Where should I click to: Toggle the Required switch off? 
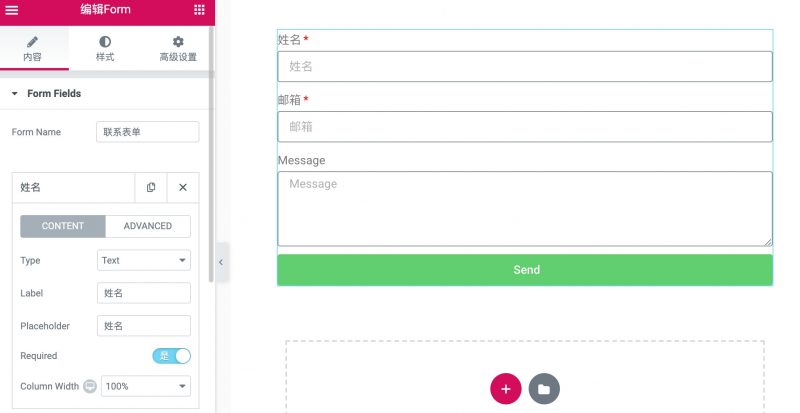(x=171, y=356)
